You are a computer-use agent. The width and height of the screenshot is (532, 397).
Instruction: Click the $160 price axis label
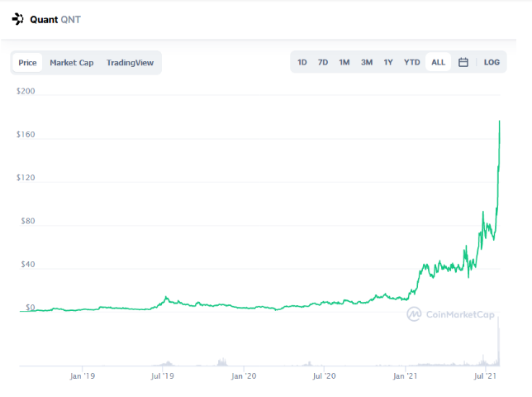26,135
